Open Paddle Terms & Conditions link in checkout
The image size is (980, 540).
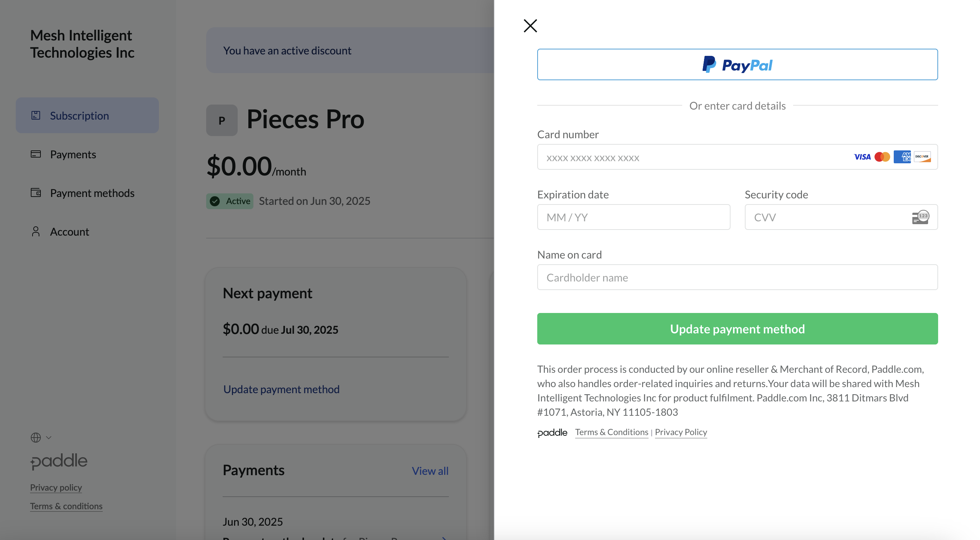tap(611, 432)
